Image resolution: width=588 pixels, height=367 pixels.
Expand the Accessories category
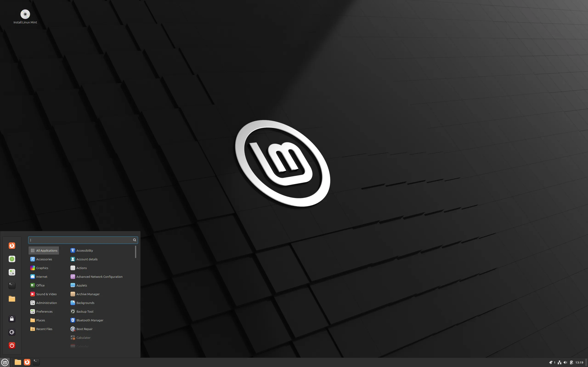pos(44,259)
